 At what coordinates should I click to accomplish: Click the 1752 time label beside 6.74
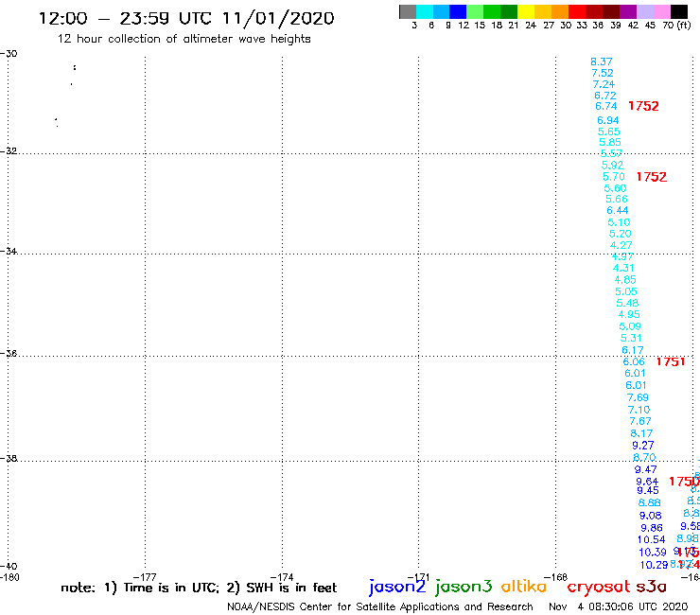(643, 106)
